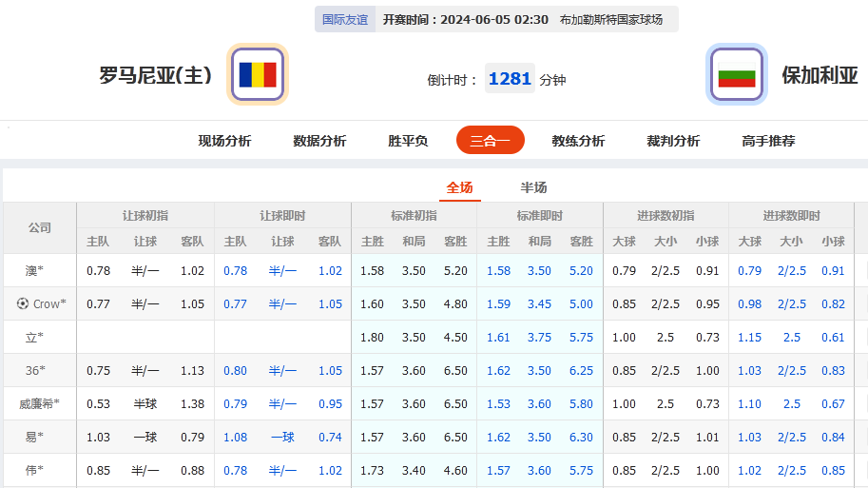The image size is (868, 488).
Task: Click the Bulgaria flag icon
Action: 736,74
